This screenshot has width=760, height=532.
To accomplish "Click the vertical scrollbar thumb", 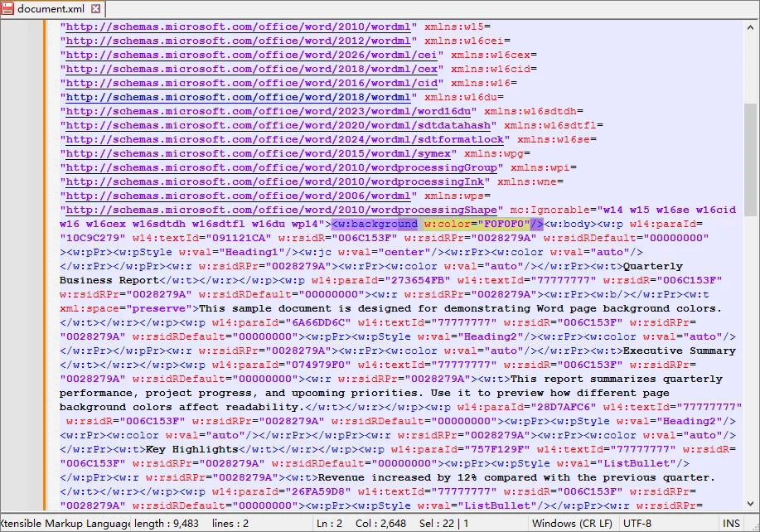I will [750, 160].
